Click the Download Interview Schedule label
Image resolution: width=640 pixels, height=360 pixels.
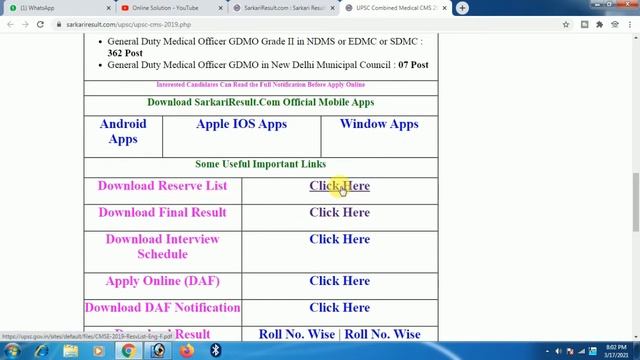(x=162, y=247)
